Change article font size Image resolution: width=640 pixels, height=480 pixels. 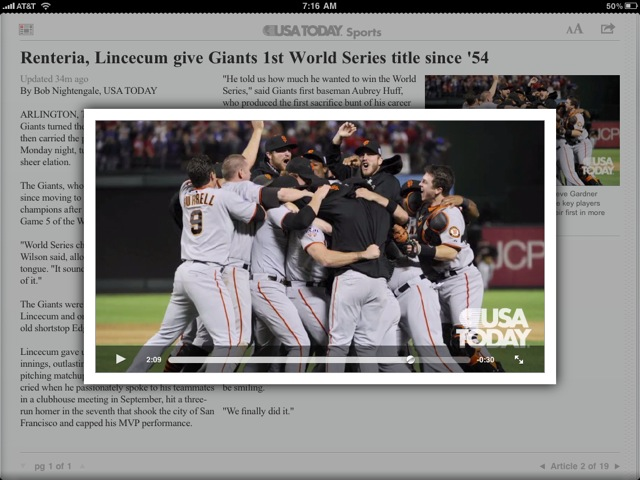pyautogui.click(x=574, y=29)
